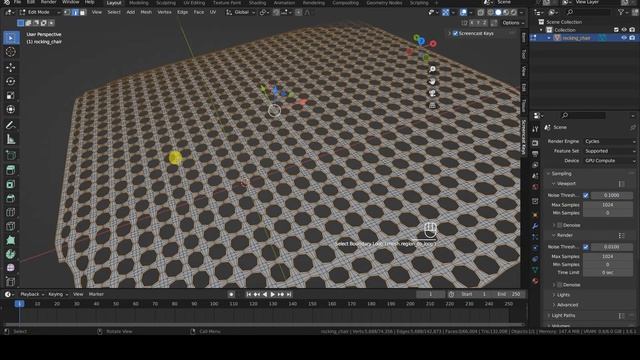Viewport: 640px width, 360px height.
Task: Click the pan view hand icon
Action: pos(432,82)
